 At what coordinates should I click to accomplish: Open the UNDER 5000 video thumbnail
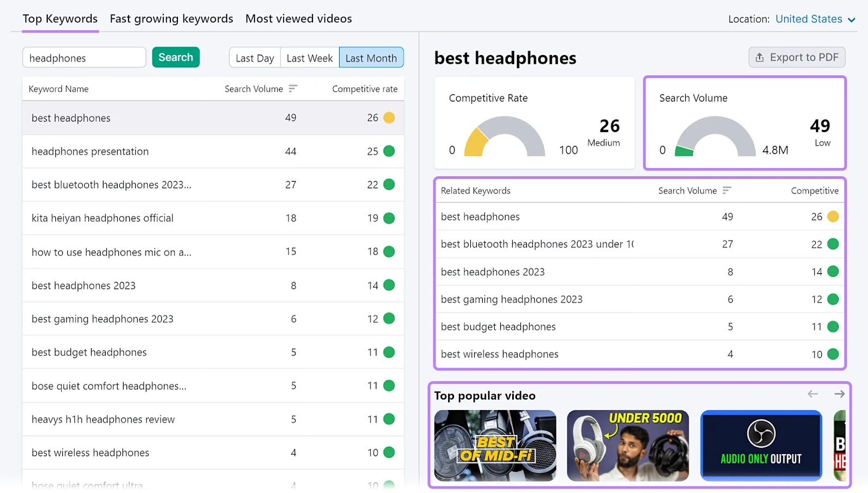pyautogui.click(x=628, y=445)
